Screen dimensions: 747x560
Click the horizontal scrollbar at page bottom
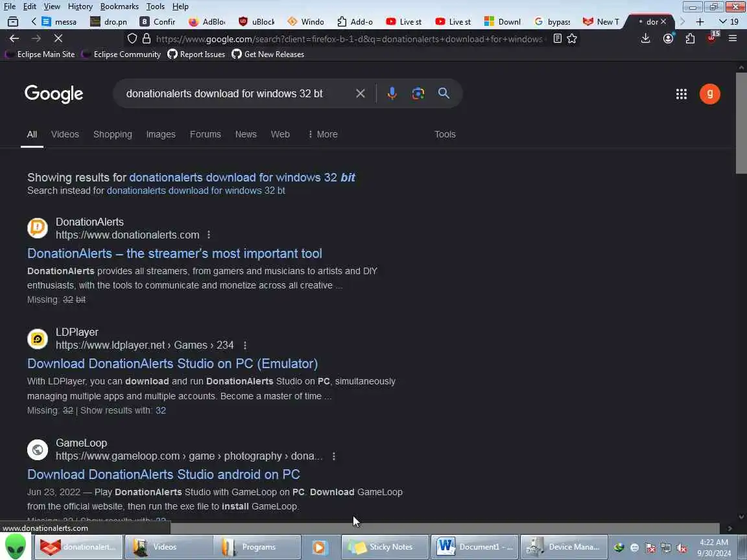[x=445, y=529]
